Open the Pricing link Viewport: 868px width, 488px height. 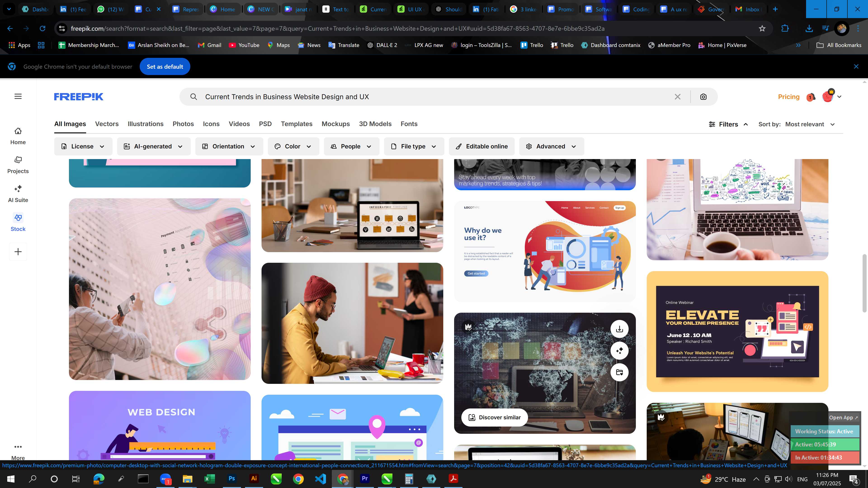point(788,97)
